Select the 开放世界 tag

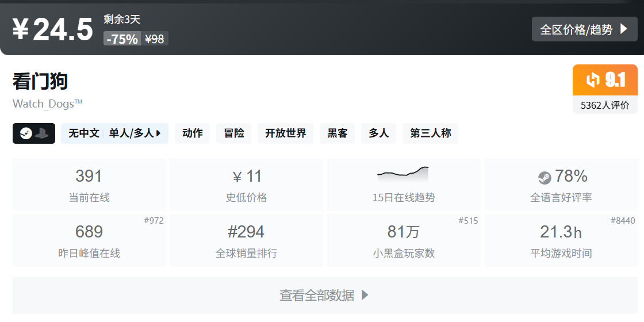(285, 133)
